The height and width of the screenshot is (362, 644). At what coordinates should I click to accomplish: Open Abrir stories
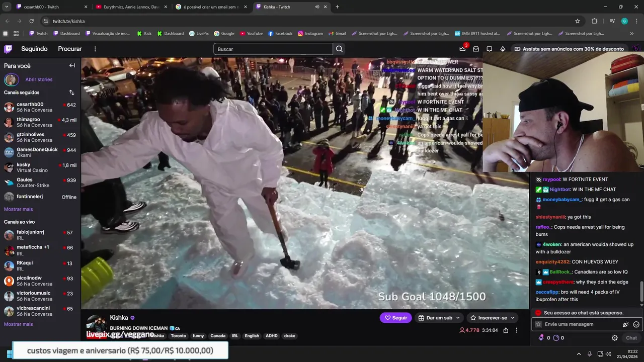coord(39,79)
